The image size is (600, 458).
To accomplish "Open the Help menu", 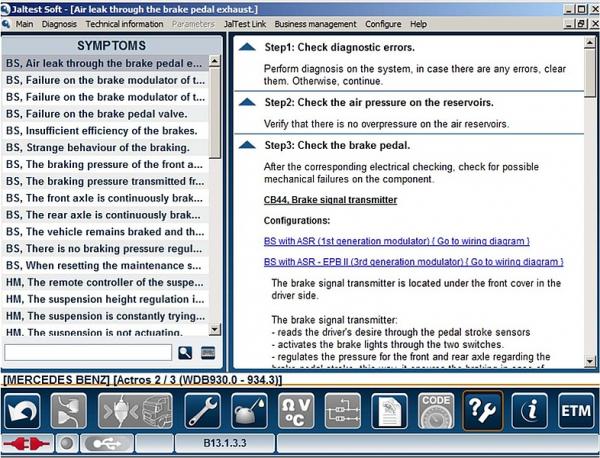I will (x=418, y=24).
